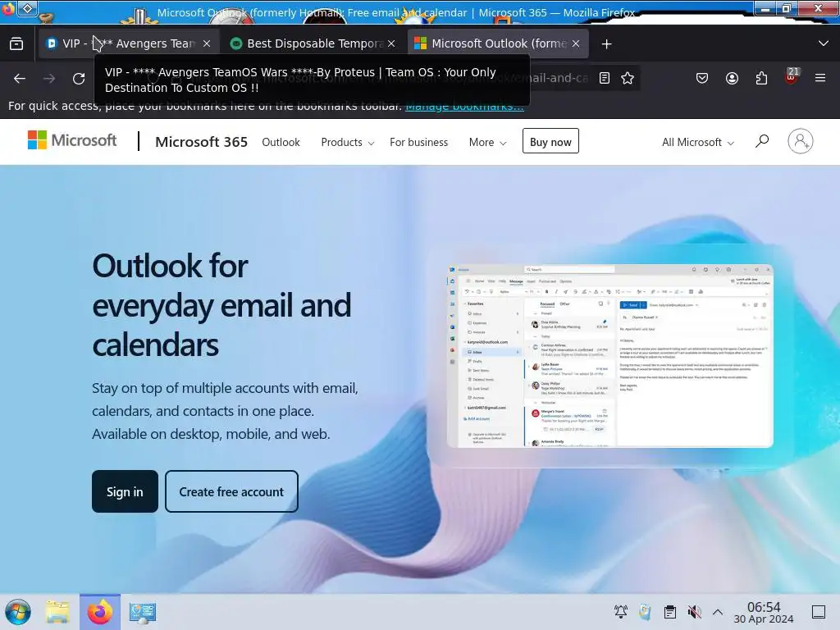Viewport: 840px width, 630px height.
Task: Click the Sign in button
Action: point(125,491)
